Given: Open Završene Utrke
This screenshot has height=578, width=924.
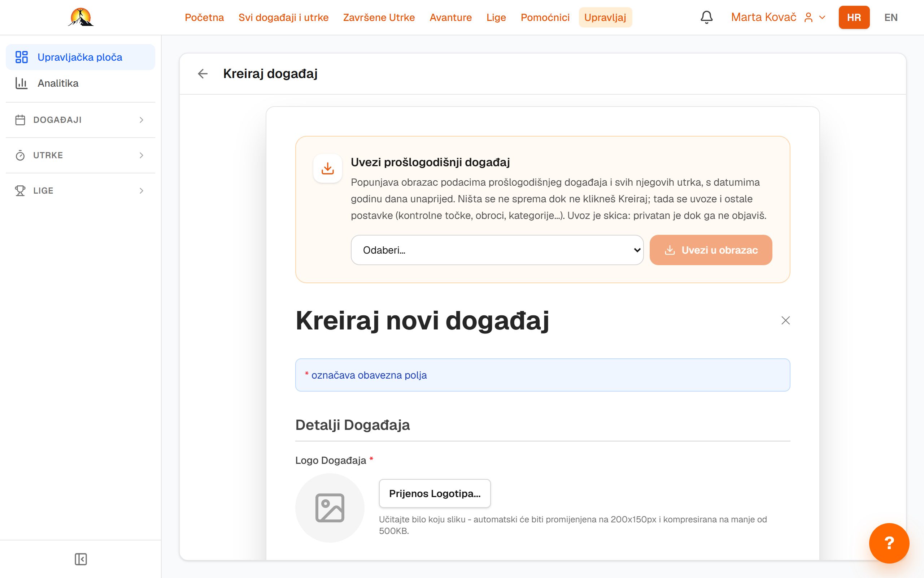Looking at the screenshot, I should (379, 17).
